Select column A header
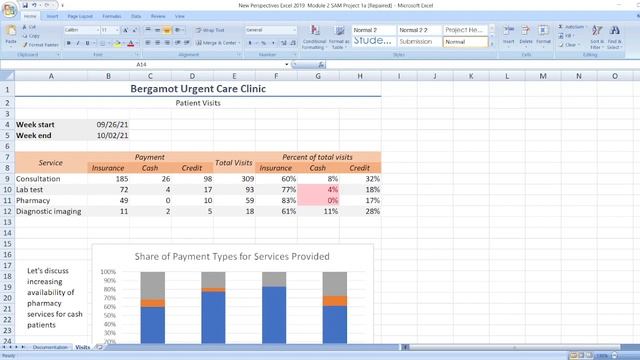Screen dimensions: 640x360 point(51,76)
